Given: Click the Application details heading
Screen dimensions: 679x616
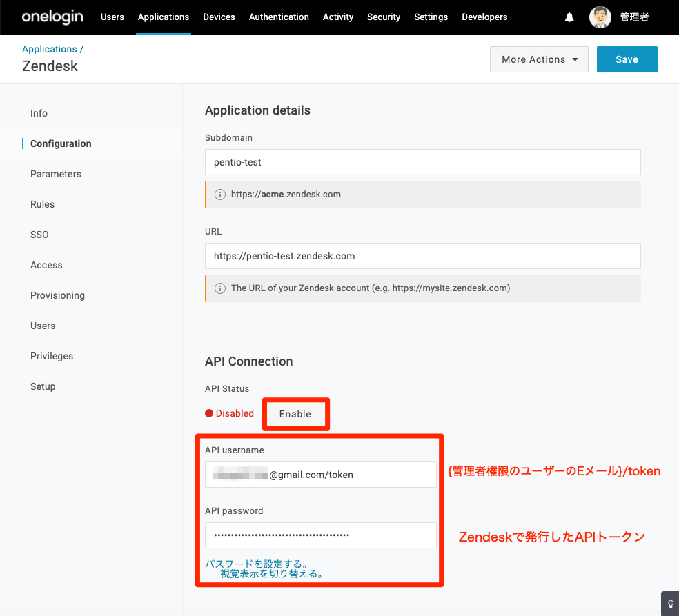Looking at the screenshot, I should click(257, 110).
